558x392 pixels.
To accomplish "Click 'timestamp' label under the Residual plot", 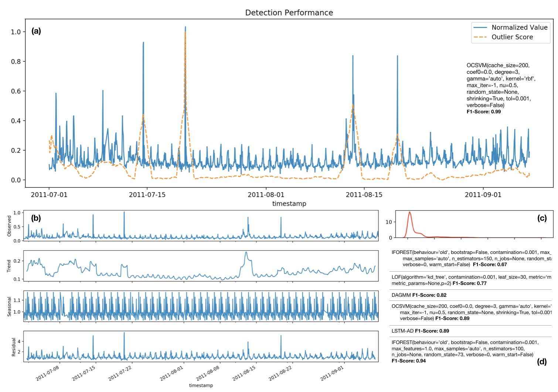I will point(201,385).
